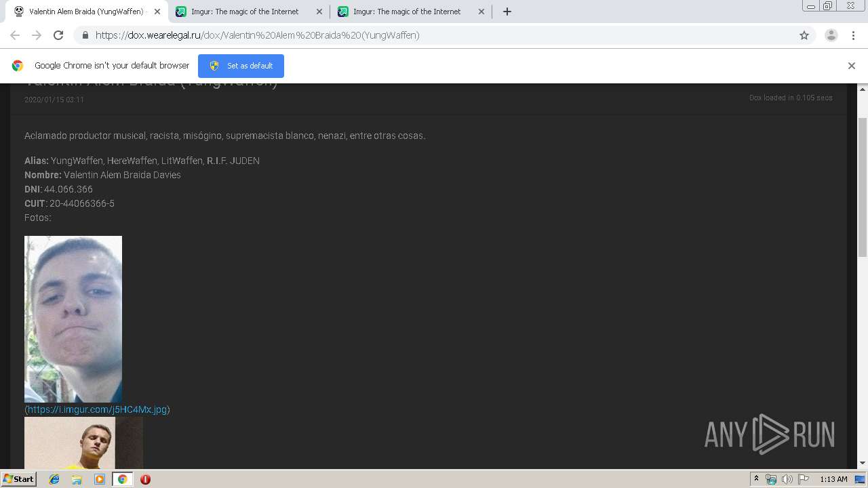Image resolution: width=868 pixels, height=488 pixels.
Task: Open Action Center flag icon in the tray
Action: pyautogui.click(x=804, y=479)
